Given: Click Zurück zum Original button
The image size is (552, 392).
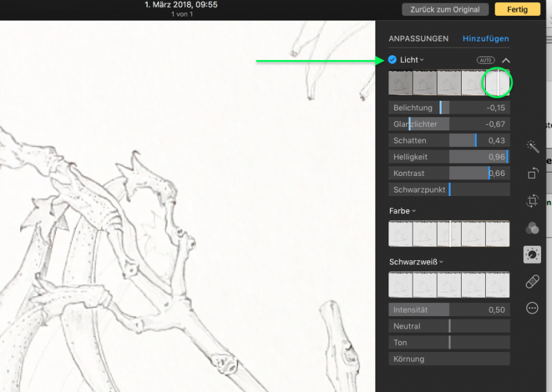Looking at the screenshot, I should (x=445, y=9).
